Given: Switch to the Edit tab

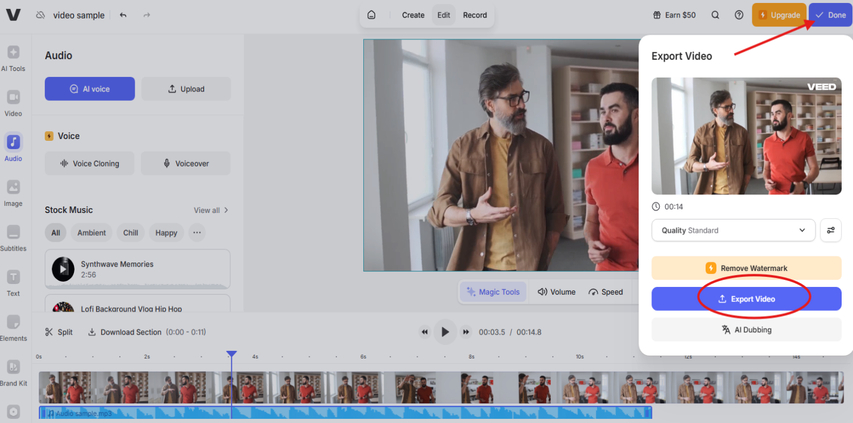Looking at the screenshot, I should click(444, 15).
